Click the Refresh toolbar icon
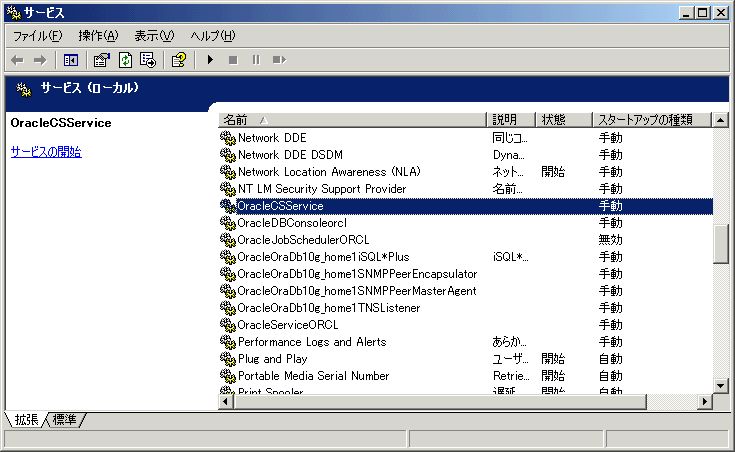Image resolution: width=735 pixels, height=452 pixels. 125,60
